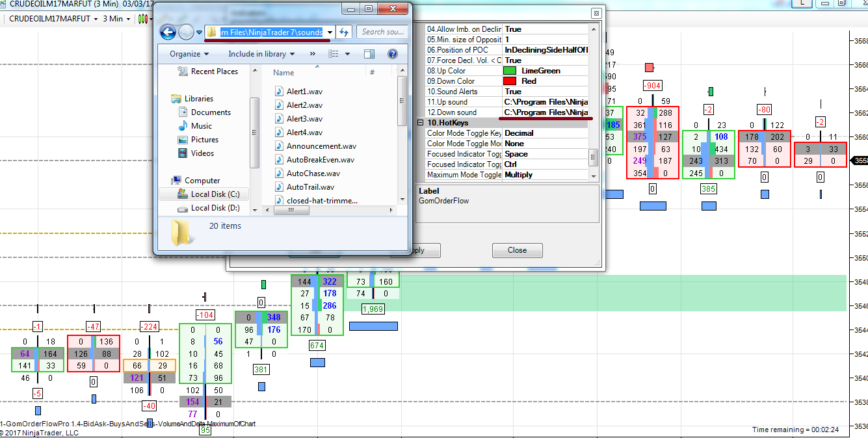
Task: Change Color Mode Toggle Modifier None
Action: 545,144
